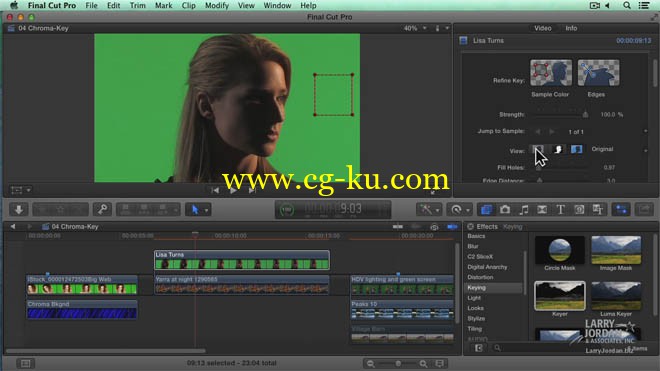Open the File menu
Screen dimensions: 660x371
[91, 5]
